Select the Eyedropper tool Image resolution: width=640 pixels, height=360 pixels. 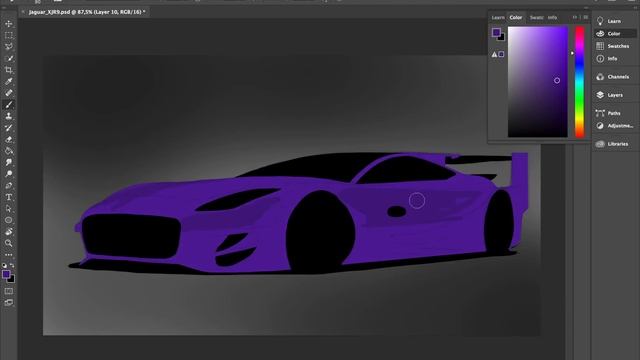pos(9,82)
